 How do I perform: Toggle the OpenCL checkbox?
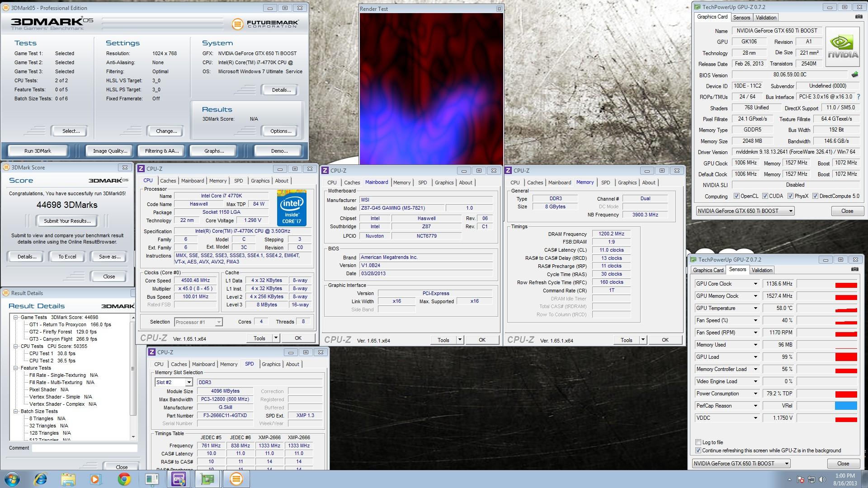pos(736,196)
